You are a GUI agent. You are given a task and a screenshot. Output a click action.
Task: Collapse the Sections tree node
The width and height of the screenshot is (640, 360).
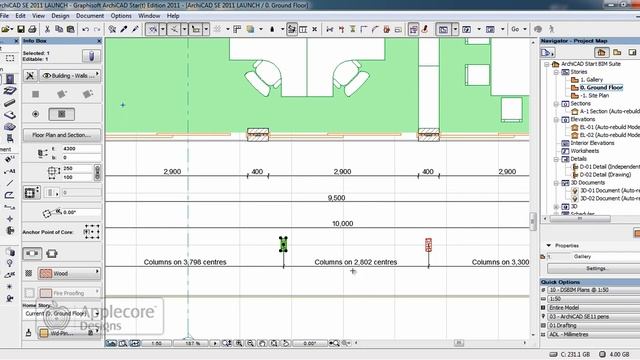[x=556, y=104]
